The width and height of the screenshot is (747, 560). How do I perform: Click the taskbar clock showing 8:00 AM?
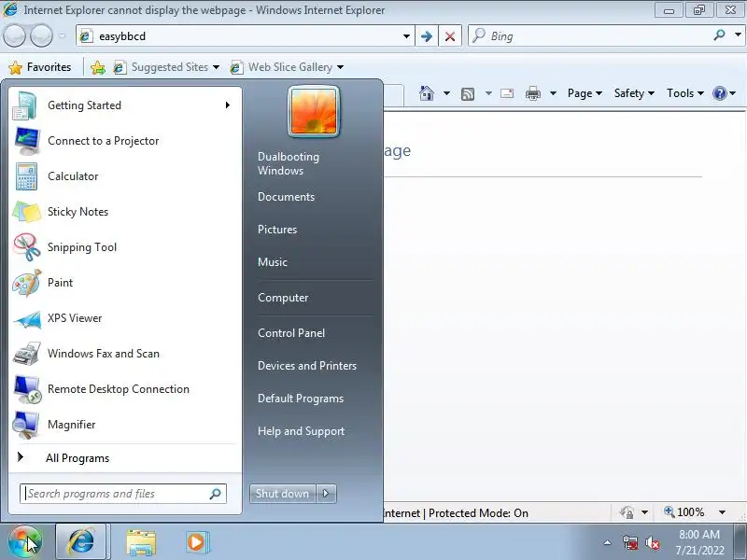point(699,542)
